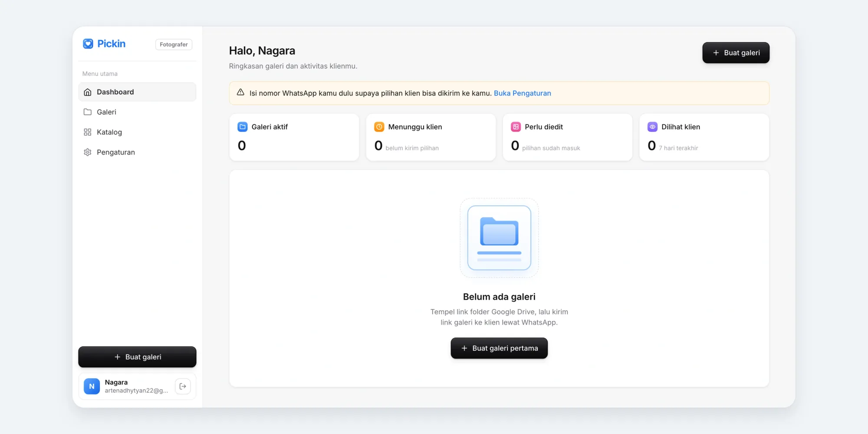The height and width of the screenshot is (434, 868).
Task: Click the Menunggu klien card label
Action: tap(415, 127)
